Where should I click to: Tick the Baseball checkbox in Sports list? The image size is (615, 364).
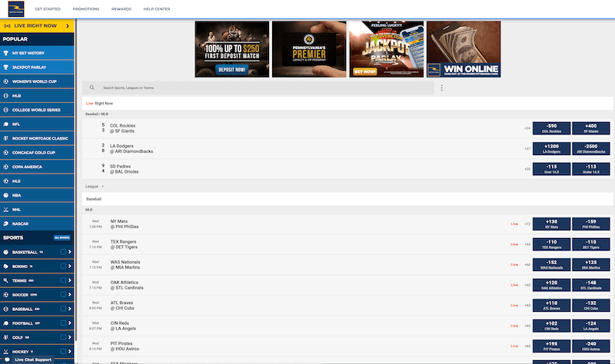[x=63, y=309]
